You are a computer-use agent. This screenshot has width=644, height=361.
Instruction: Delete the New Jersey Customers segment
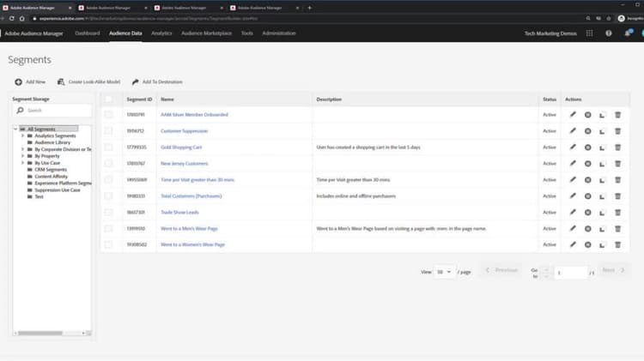(617, 164)
